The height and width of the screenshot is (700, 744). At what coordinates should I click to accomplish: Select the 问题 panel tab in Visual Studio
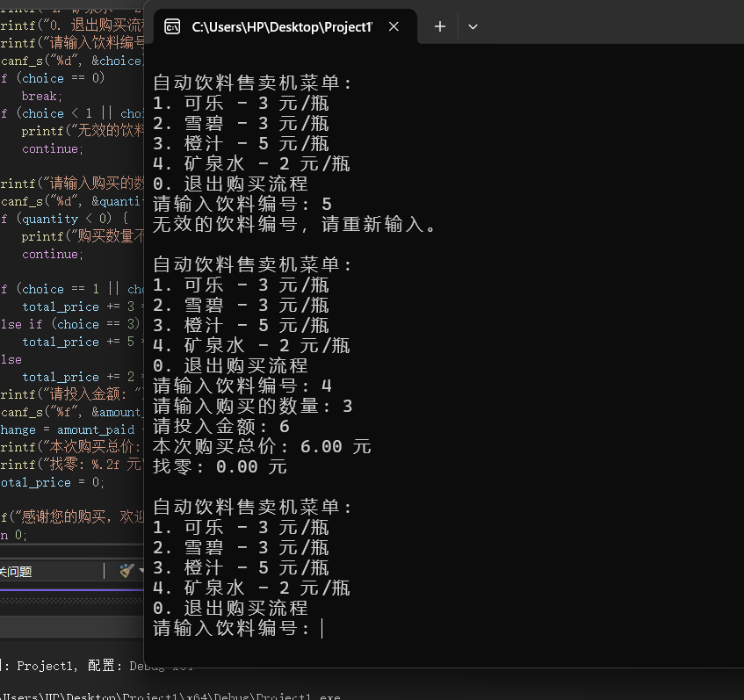16,571
